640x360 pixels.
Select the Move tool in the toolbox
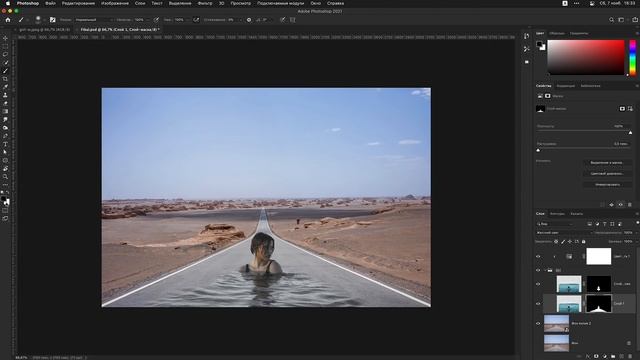click(5, 38)
